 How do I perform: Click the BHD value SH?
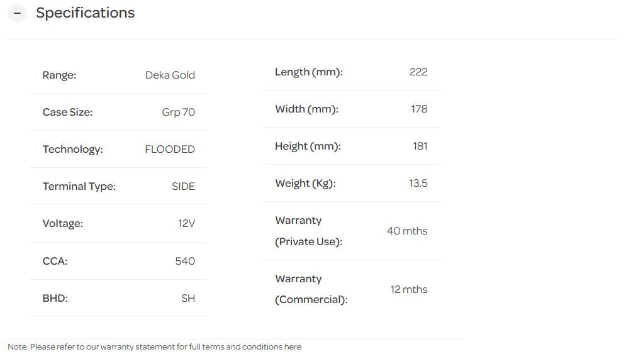pyautogui.click(x=188, y=298)
